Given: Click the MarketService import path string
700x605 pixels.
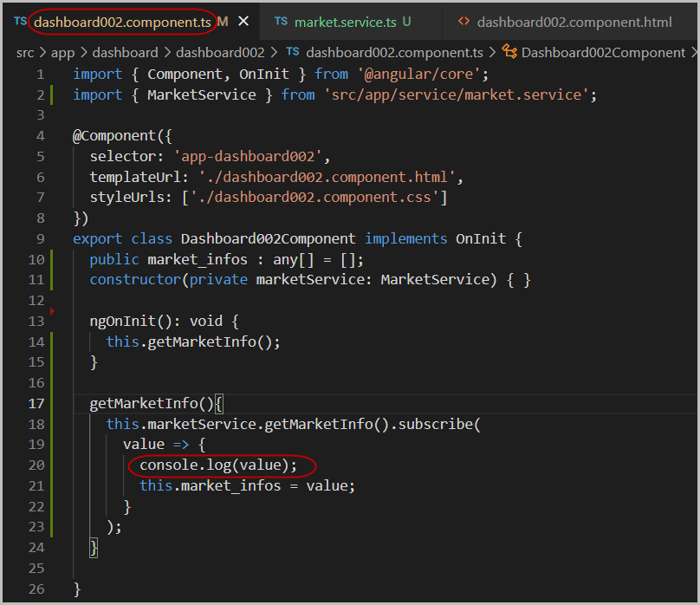Looking at the screenshot, I should click(x=457, y=94).
